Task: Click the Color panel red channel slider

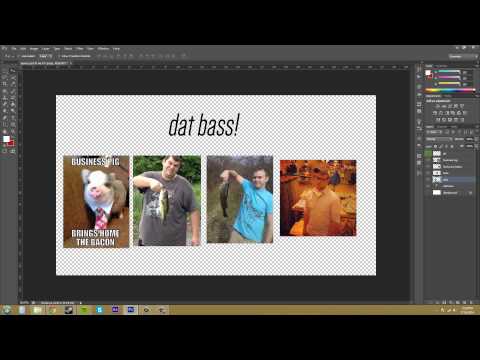Action: click(448, 71)
